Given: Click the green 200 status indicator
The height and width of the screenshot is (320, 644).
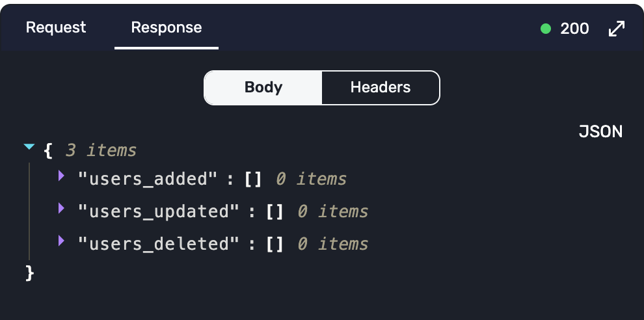Looking at the screenshot, I should 546,29.
